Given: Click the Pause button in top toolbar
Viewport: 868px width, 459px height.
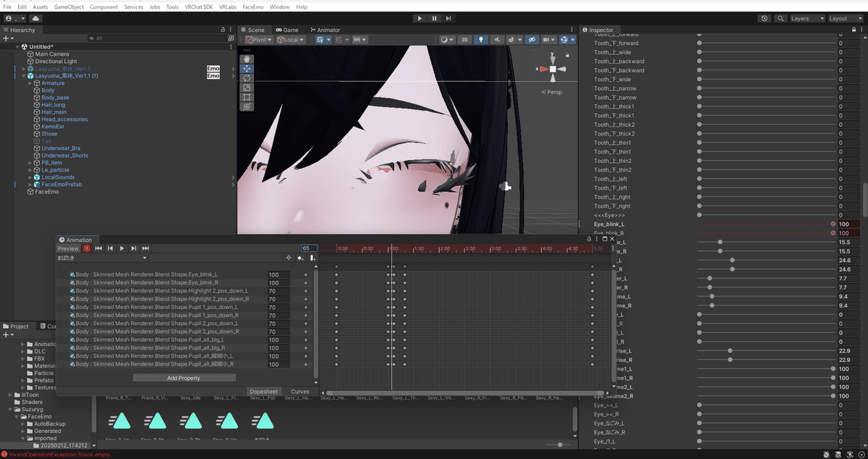Looking at the screenshot, I should (434, 18).
